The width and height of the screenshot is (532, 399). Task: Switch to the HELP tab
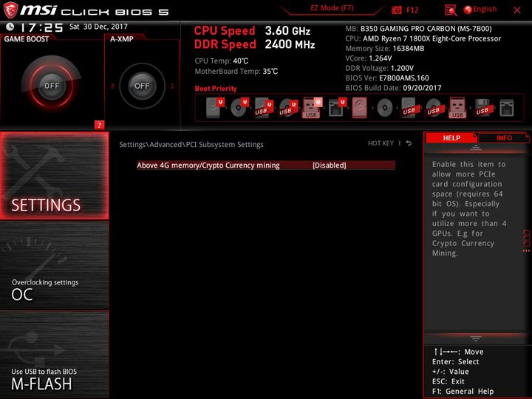click(x=451, y=137)
